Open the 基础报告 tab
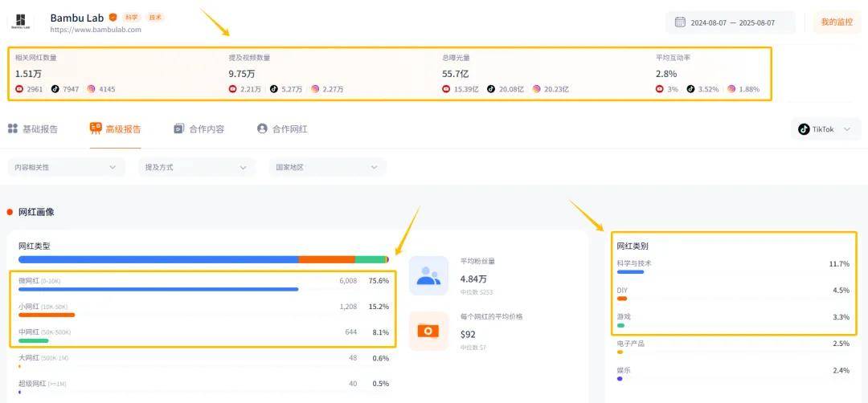The image size is (868, 403). pos(33,128)
